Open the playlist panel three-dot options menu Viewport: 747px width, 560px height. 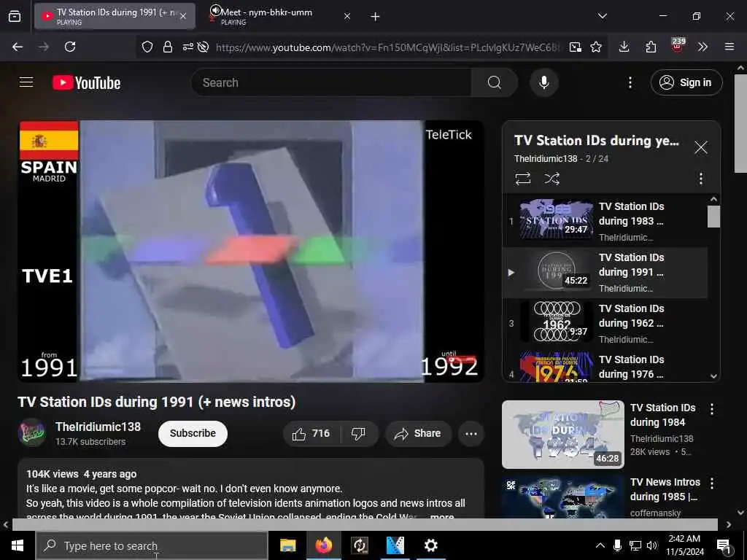701,179
